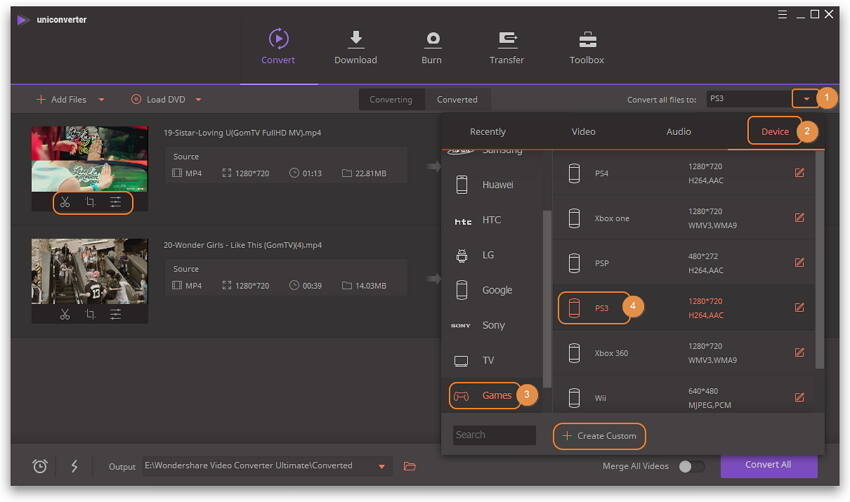Click filename 19-Sistar-Loving U(GomTV FullHD MV).mp4
The image size is (850, 502).
click(242, 133)
